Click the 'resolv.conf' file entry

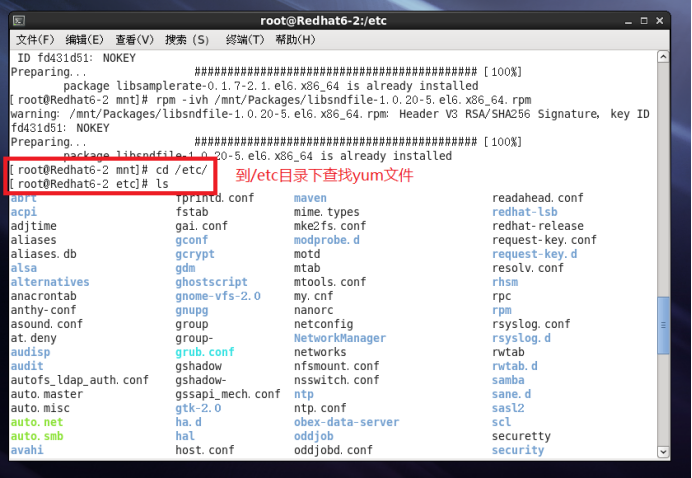528,268
